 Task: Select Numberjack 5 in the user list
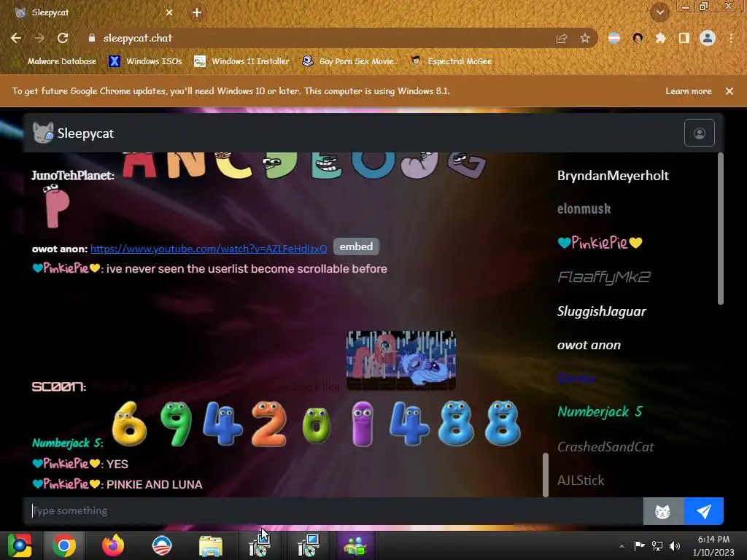pyautogui.click(x=600, y=412)
